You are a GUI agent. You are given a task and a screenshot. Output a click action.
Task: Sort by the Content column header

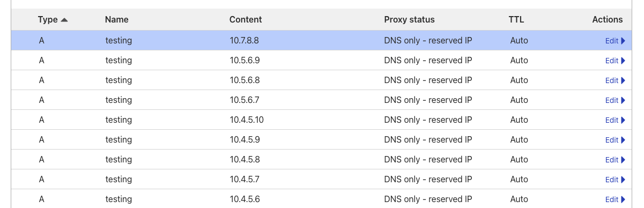click(246, 20)
